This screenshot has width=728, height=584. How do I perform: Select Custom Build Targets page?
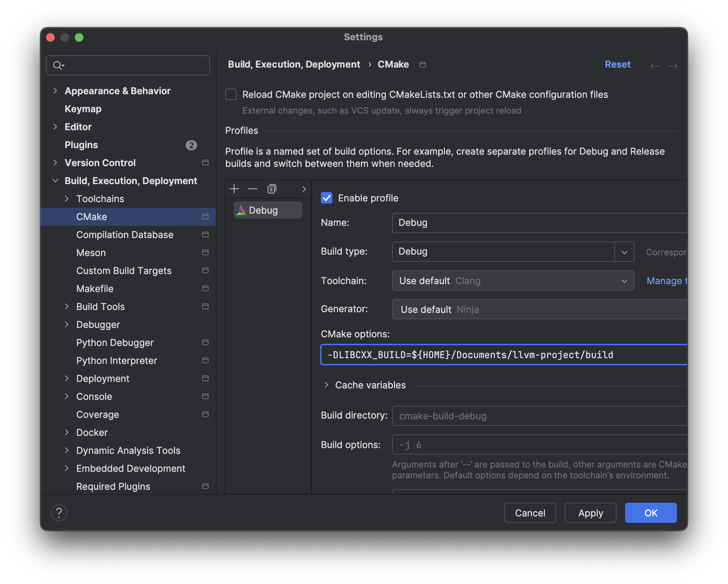(124, 270)
